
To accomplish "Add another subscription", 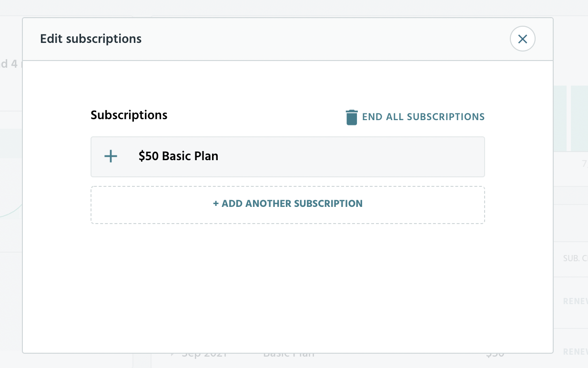I will pyautogui.click(x=288, y=205).
